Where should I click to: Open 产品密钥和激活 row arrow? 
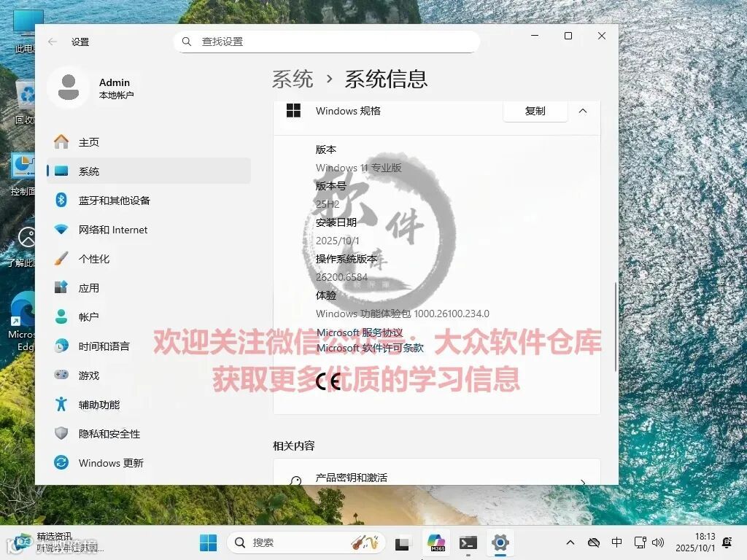pyautogui.click(x=583, y=482)
